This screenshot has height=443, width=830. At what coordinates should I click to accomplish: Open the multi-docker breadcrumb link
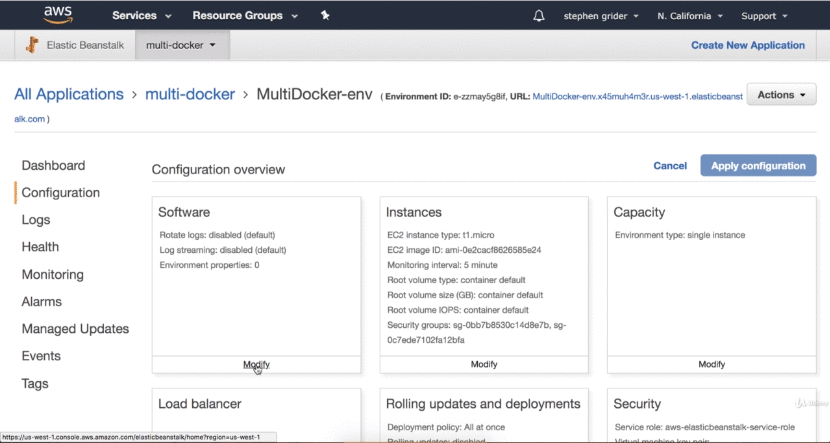pyautogui.click(x=190, y=94)
